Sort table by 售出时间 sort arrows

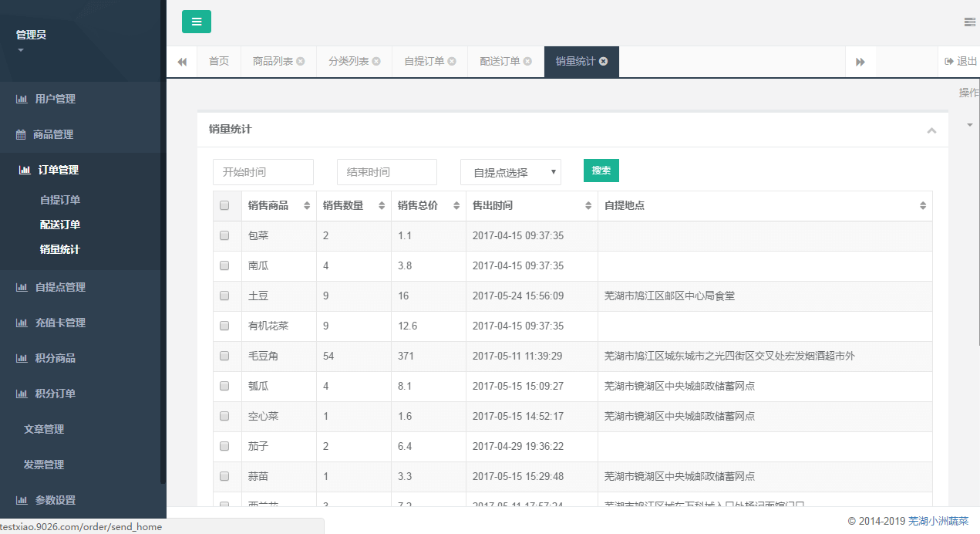(588, 206)
